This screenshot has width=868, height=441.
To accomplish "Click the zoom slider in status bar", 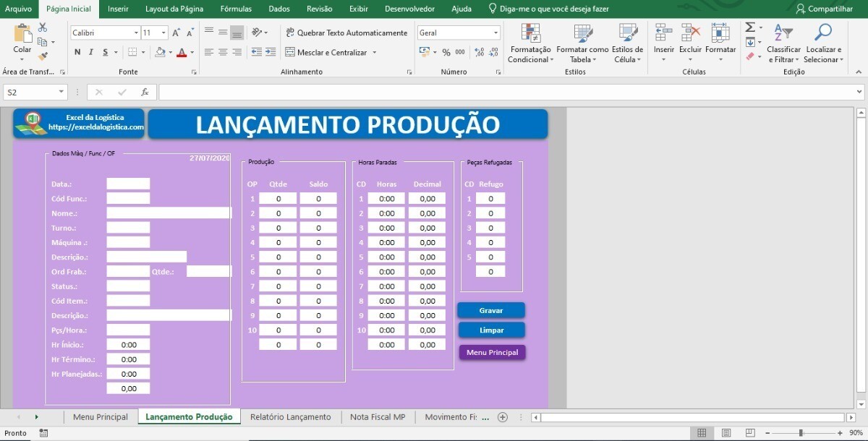I will [800, 433].
